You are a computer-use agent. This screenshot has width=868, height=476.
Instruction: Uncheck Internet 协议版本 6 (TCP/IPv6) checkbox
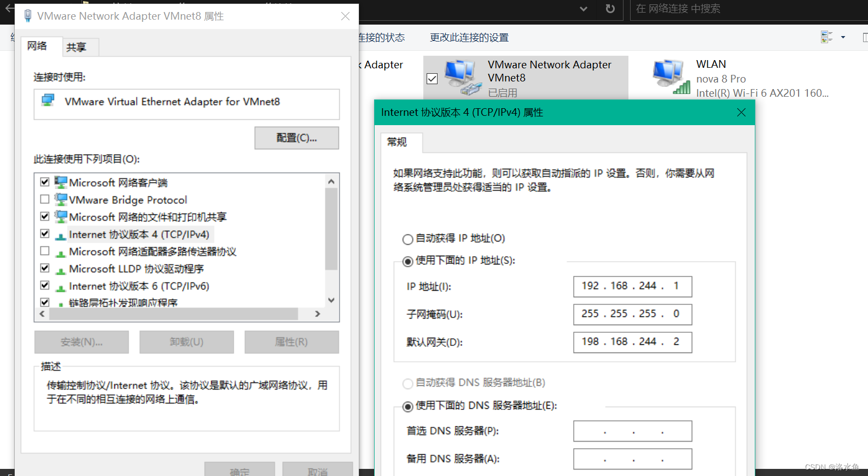[x=45, y=285]
